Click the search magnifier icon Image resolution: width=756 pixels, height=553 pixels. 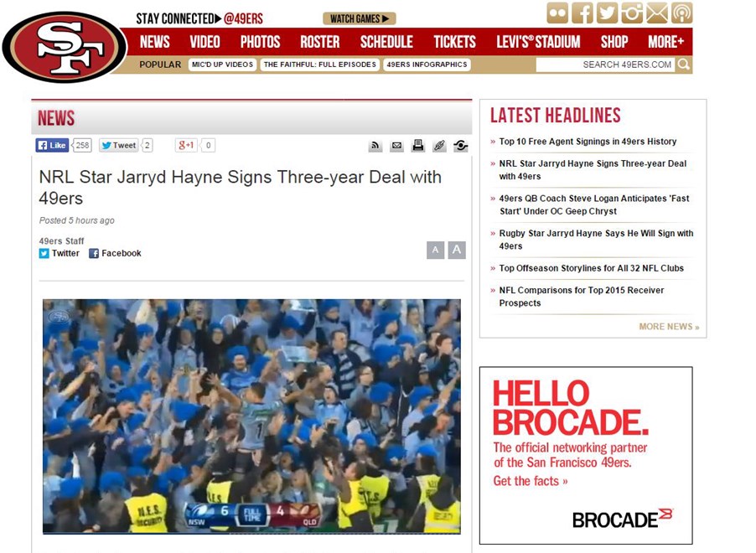click(x=684, y=65)
